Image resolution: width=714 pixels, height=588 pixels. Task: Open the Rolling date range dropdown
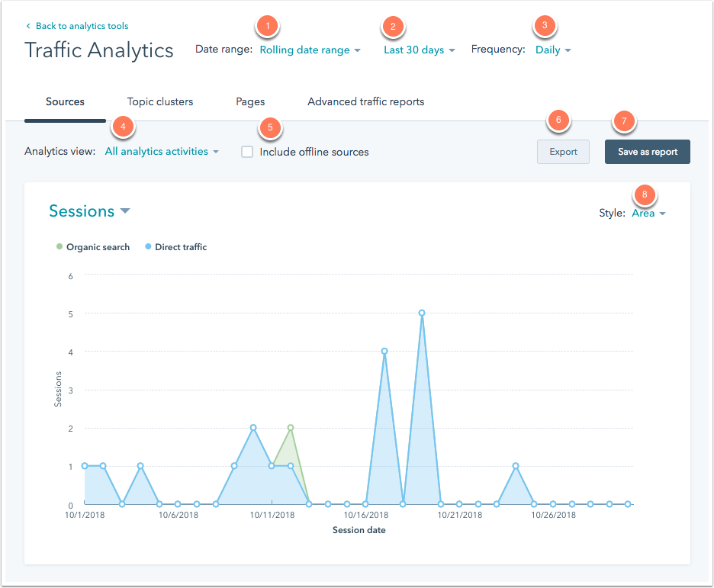[310, 50]
